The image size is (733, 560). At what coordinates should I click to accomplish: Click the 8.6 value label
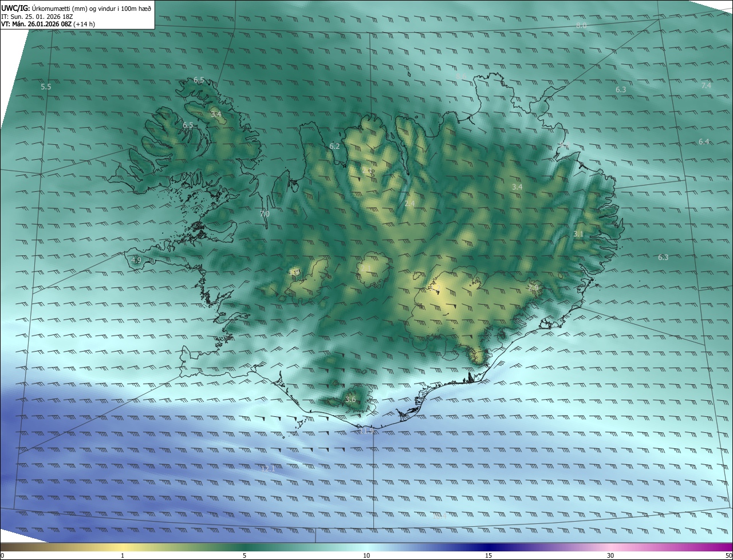(461, 76)
